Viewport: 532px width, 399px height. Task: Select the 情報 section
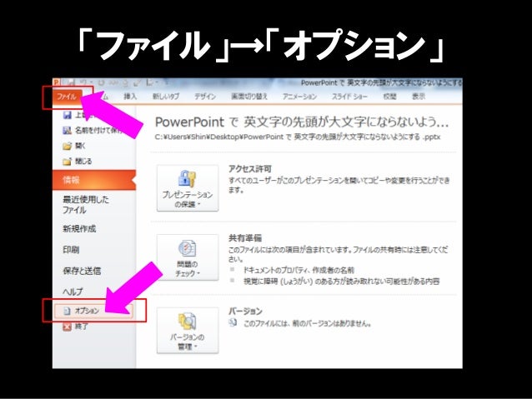coord(94,180)
